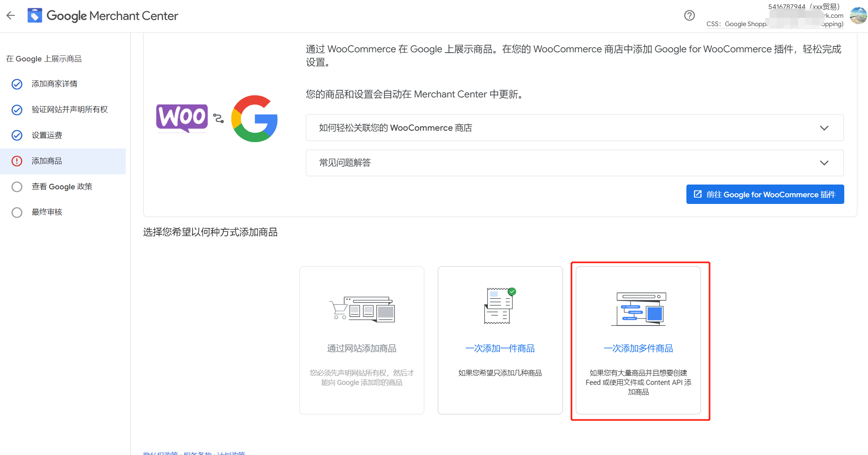Click chevron arrow on WooCommerce 商店 row
Viewport: 868px width, 455px height.
click(824, 128)
